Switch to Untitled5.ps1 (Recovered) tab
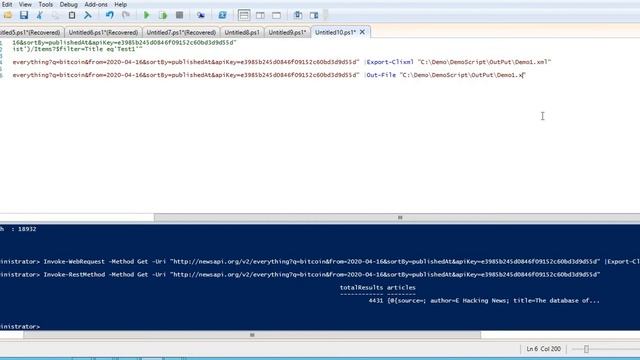This screenshot has height=360, width=640. point(31,32)
